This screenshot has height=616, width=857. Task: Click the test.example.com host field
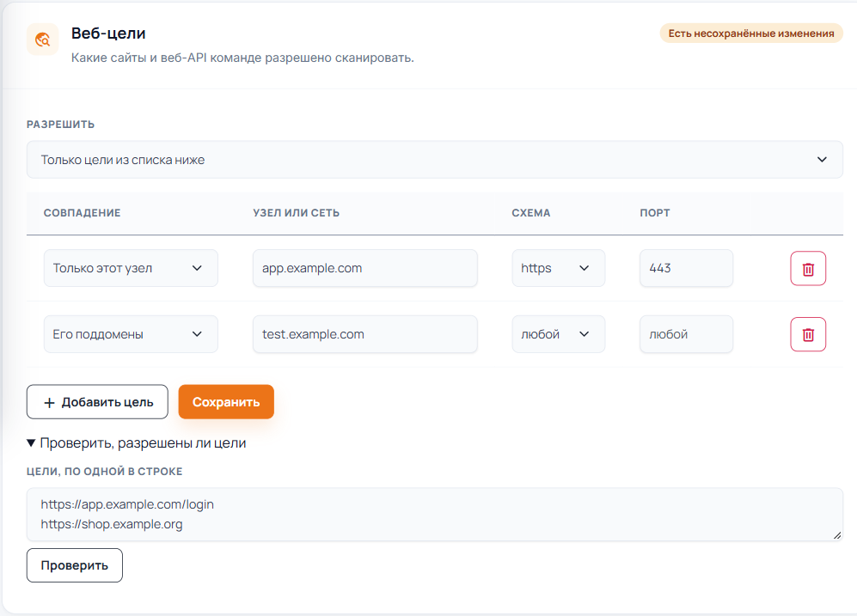click(365, 334)
